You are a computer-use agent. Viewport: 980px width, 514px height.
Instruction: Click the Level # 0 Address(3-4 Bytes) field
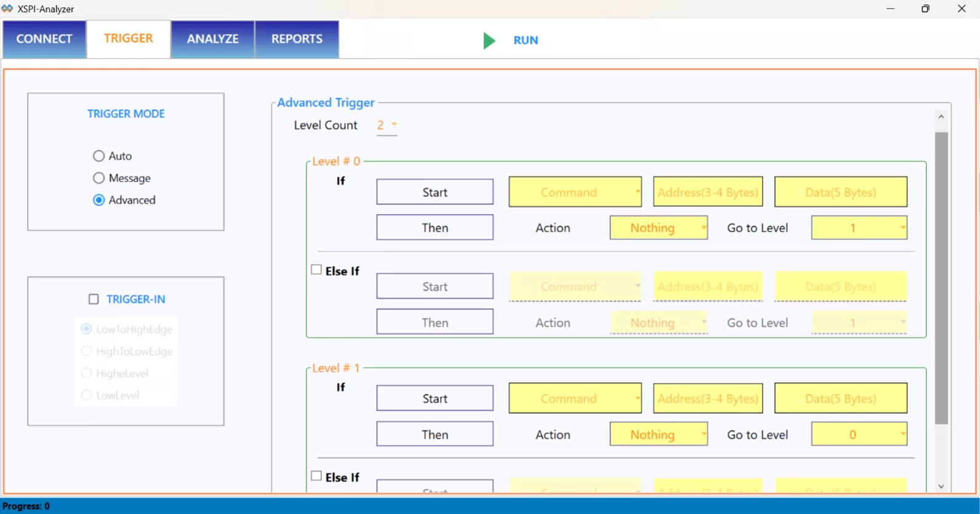click(x=707, y=192)
